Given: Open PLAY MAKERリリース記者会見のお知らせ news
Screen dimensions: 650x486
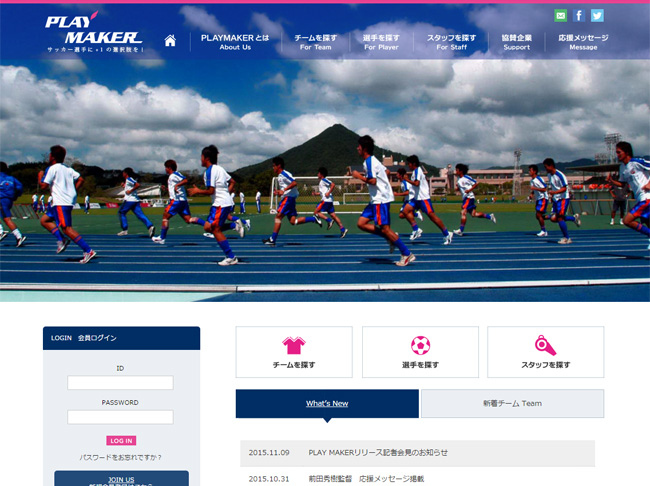Looking at the screenshot, I should click(x=378, y=452).
